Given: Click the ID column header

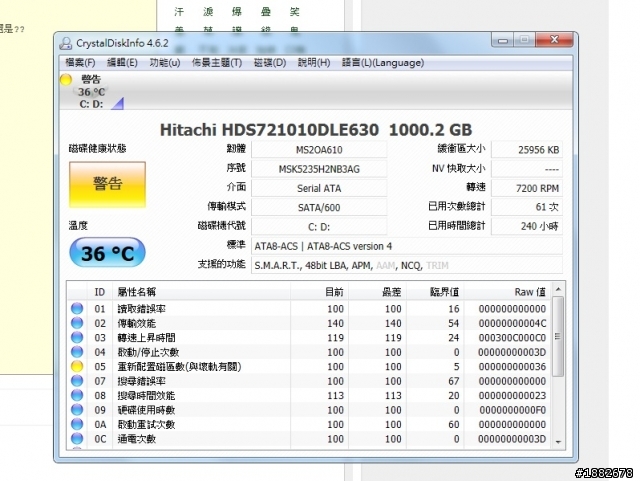Looking at the screenshot, I should pyautogui.click(x=100, y=292).
